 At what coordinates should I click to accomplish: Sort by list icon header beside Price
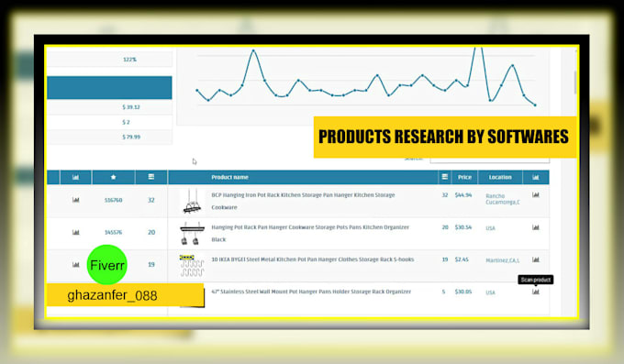click(444, 177)
